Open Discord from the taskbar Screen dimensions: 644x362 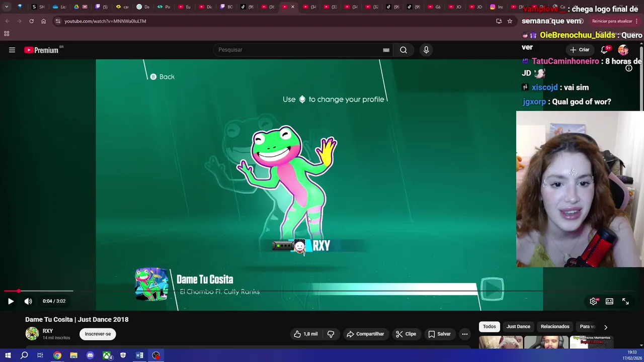coord(90,355)
